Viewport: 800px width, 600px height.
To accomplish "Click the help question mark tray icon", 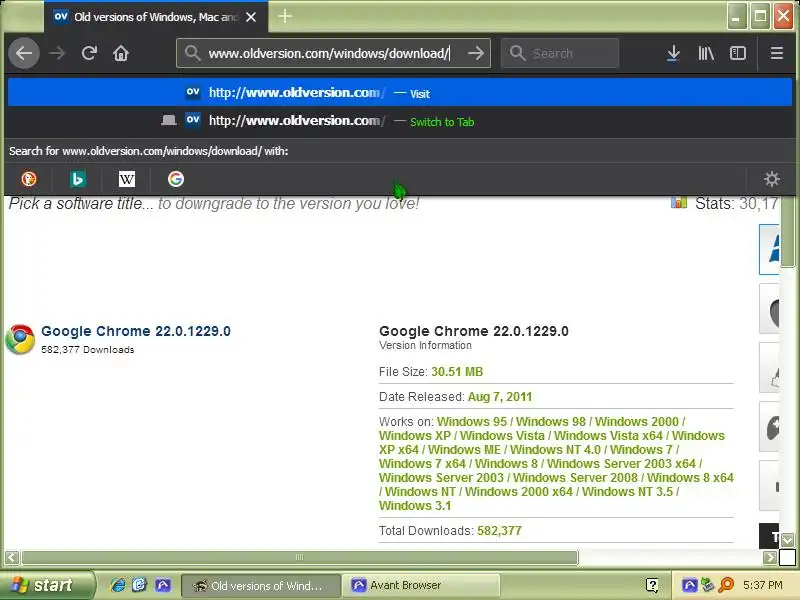I will coord(652,585).
